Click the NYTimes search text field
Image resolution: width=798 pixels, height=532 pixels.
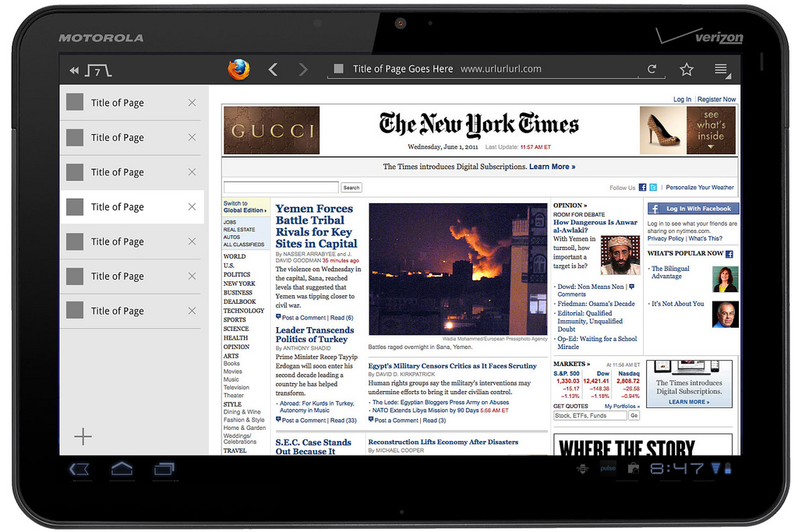(x=281, y=187)
